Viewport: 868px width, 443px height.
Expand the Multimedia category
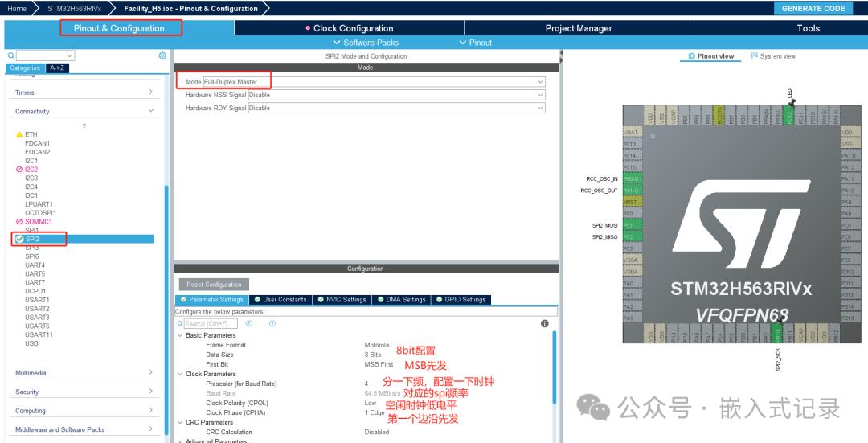(x=84, y=373)
